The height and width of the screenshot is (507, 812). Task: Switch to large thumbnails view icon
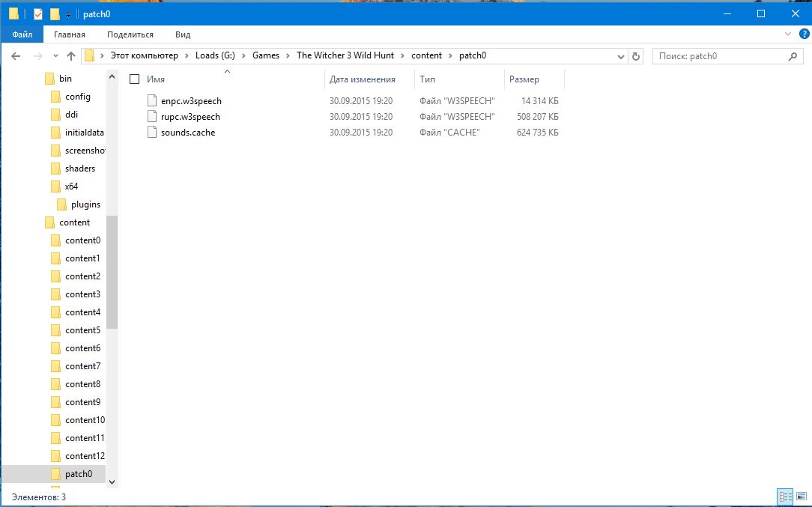click(802, 497)
